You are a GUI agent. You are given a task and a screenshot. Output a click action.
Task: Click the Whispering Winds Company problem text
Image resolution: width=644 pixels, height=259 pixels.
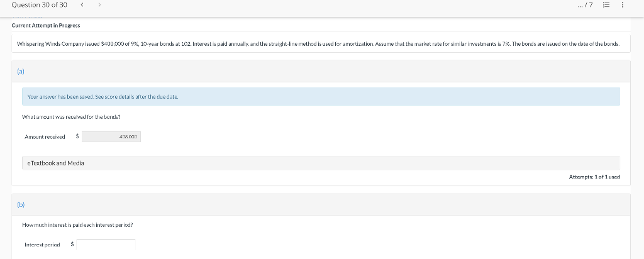pyautogui.click(x=318, y=43)
